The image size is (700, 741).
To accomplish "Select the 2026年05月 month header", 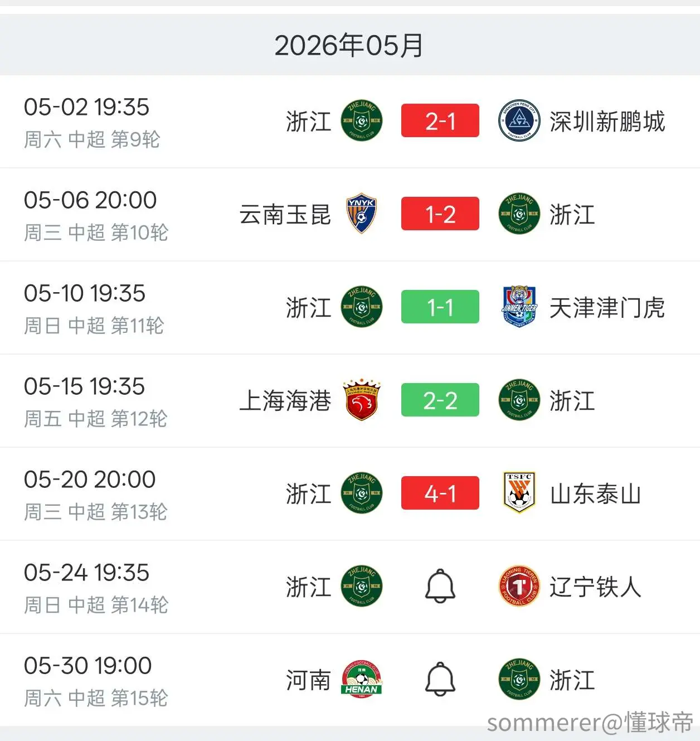I will pyautogui.click(x=349, y=45).
